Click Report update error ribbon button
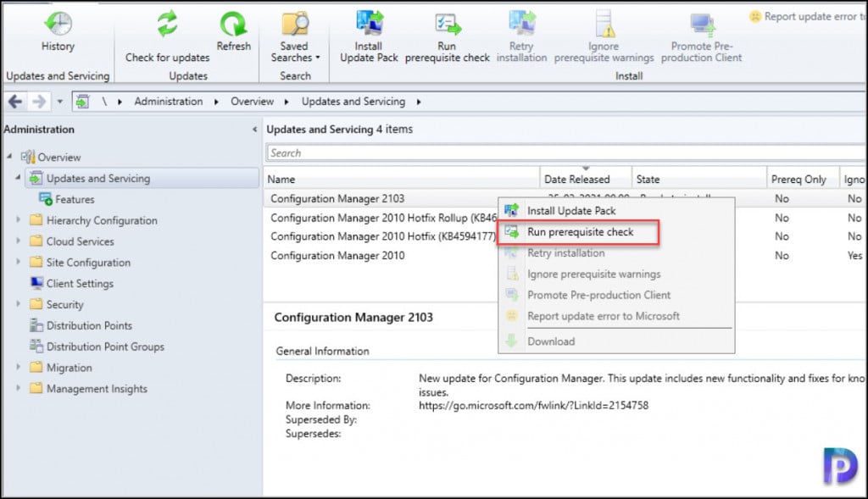 [x=808, y=17]
